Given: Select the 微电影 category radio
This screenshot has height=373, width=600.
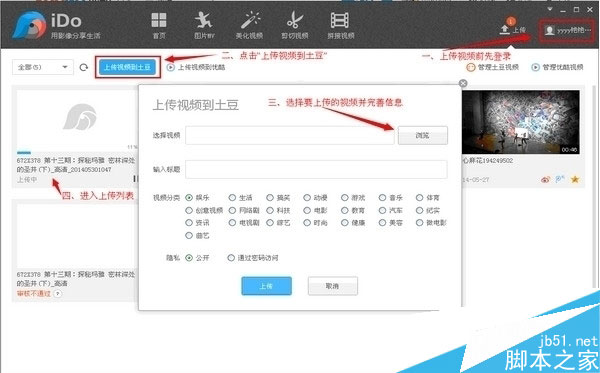Looking at the screenshot, I should coord(420,223).
